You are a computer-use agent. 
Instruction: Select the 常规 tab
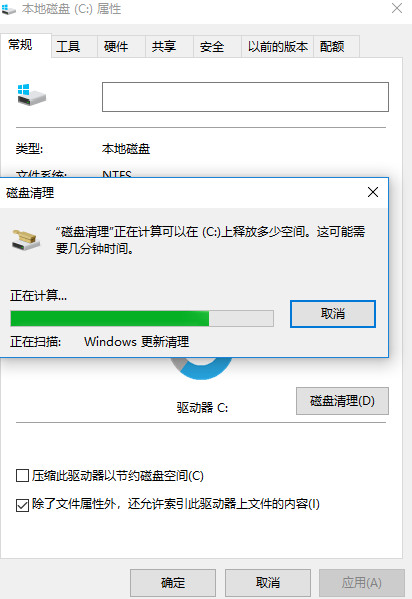[x=20, y=45]
